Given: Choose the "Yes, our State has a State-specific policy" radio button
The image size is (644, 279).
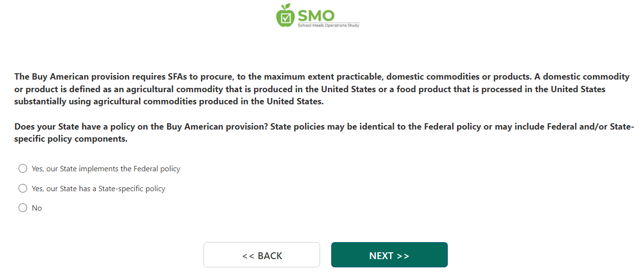Looking at the screenshot, I should pos(23,188).
